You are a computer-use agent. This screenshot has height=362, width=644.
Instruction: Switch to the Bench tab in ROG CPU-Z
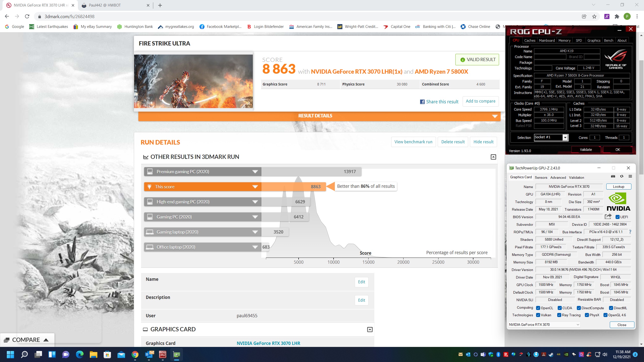click(x=609, y=40)
